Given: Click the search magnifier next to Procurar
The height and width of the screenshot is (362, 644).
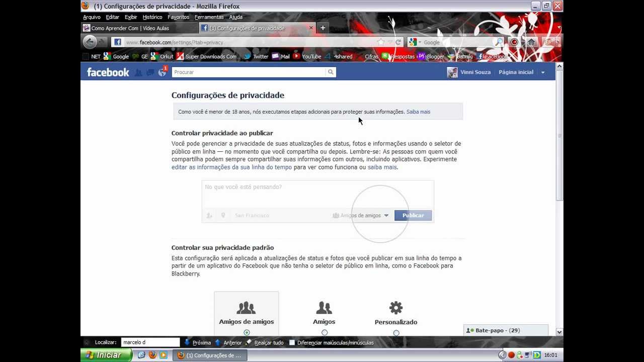Looking at the screenshot, I should pyautogui.click(x=331, y=72).
